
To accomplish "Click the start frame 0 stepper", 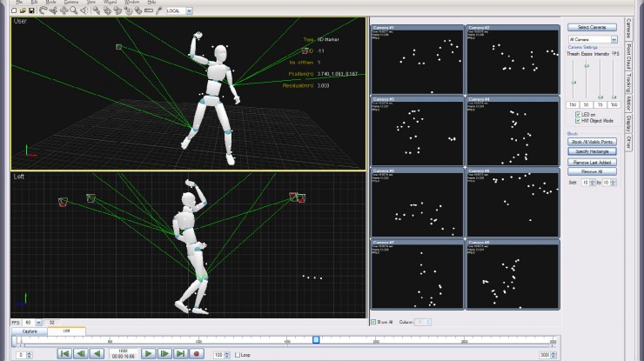I will [x=30, y=355].
